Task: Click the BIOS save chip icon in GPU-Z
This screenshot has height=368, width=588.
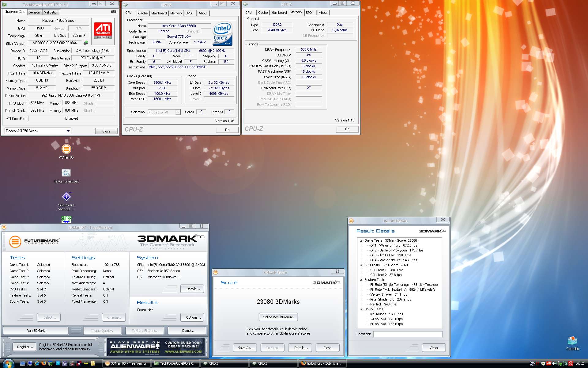Action: point(85,43)
